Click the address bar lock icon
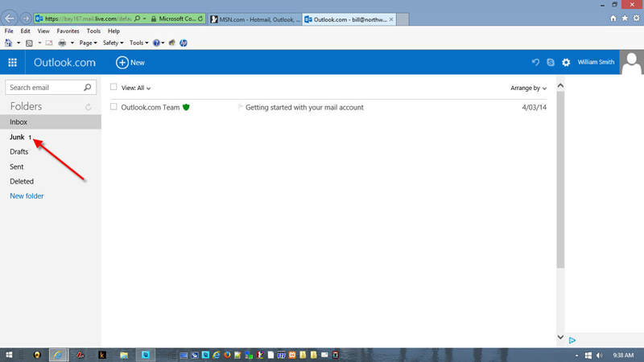This screenshot has height=362, width=644. (154, 19)
